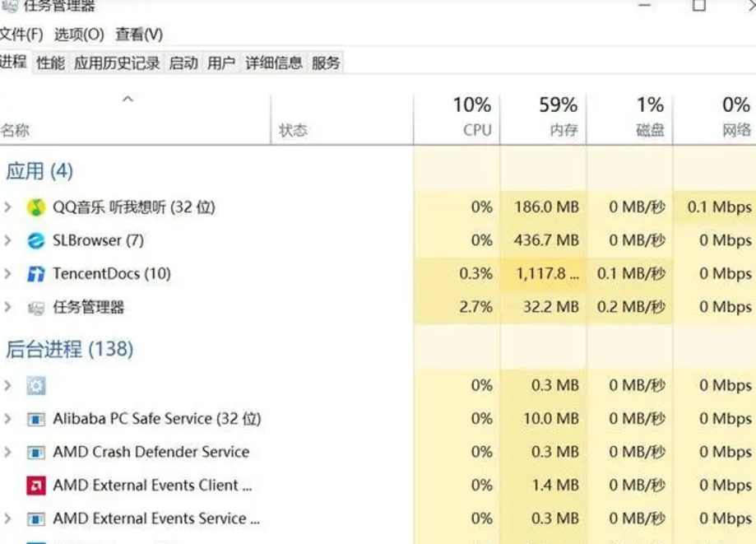
Task: Select the 应用 (4) group heading
Action: tap(39, 171)
